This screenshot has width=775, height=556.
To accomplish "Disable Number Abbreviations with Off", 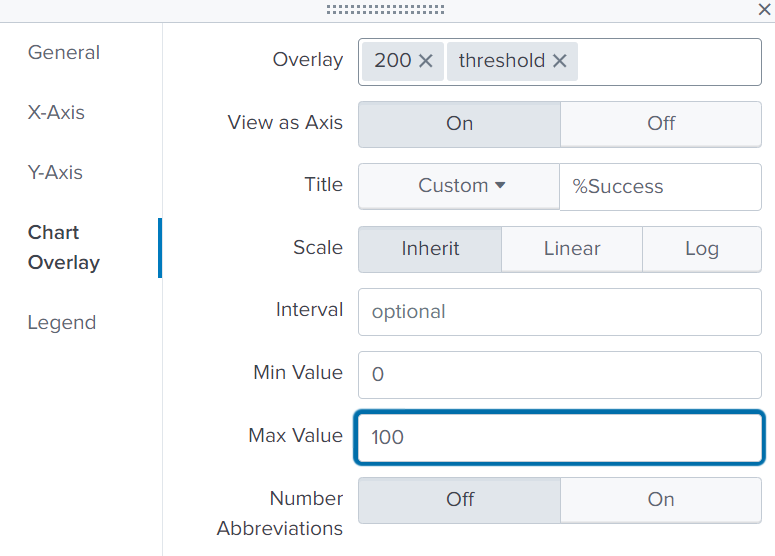I will pos(459,500).
